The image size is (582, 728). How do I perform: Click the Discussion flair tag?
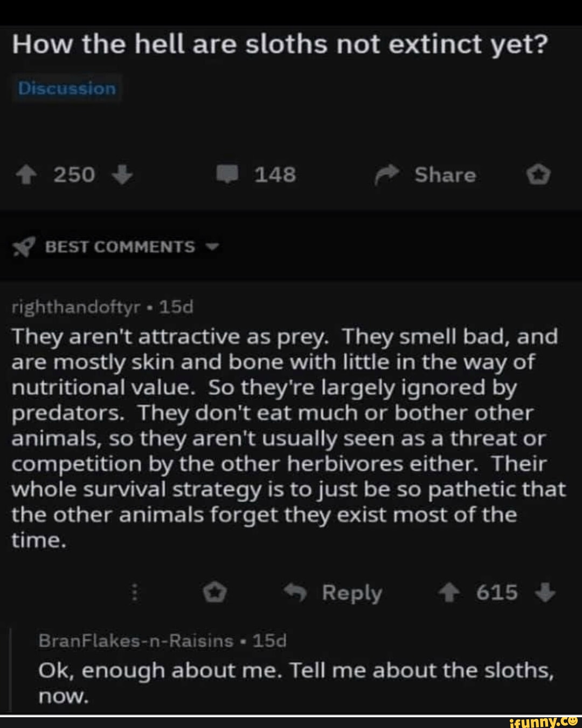coord(67,88)
